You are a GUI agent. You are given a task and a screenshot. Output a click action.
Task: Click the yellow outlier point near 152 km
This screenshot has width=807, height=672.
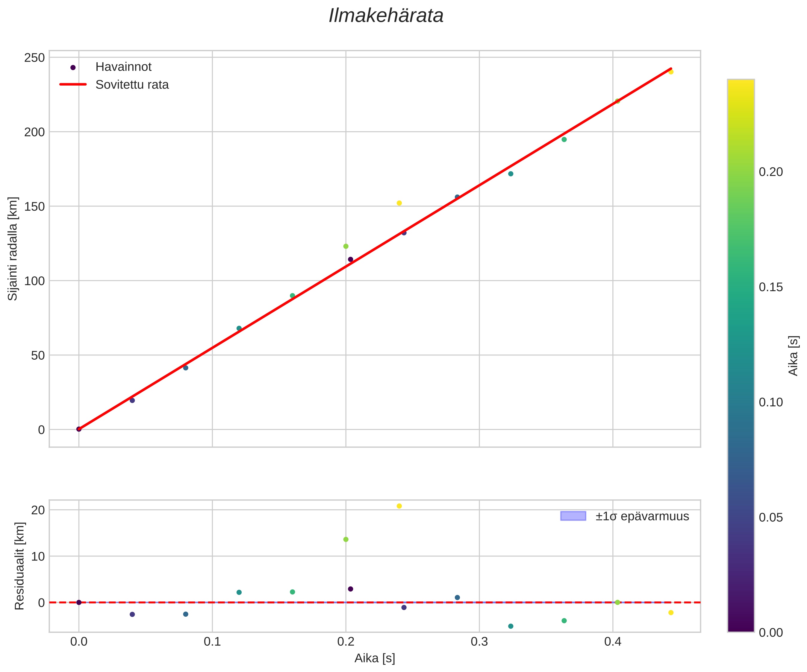click(x=399, y=203)
